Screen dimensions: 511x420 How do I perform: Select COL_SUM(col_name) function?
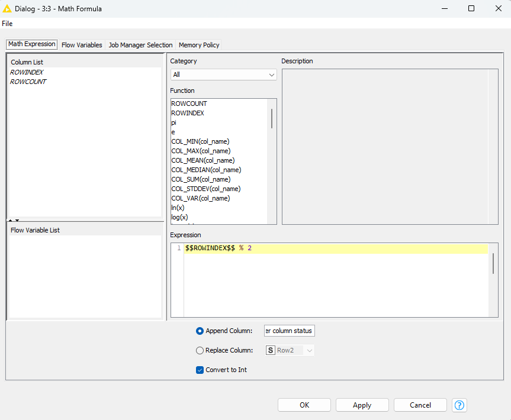[x=201, y=179]
